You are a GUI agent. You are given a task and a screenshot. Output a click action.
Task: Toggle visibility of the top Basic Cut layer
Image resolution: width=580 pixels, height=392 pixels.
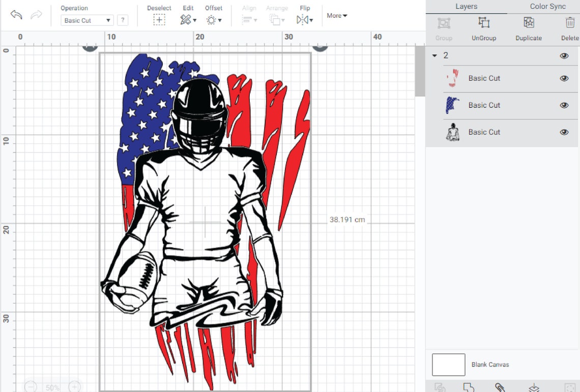click(x=564, y=78)
